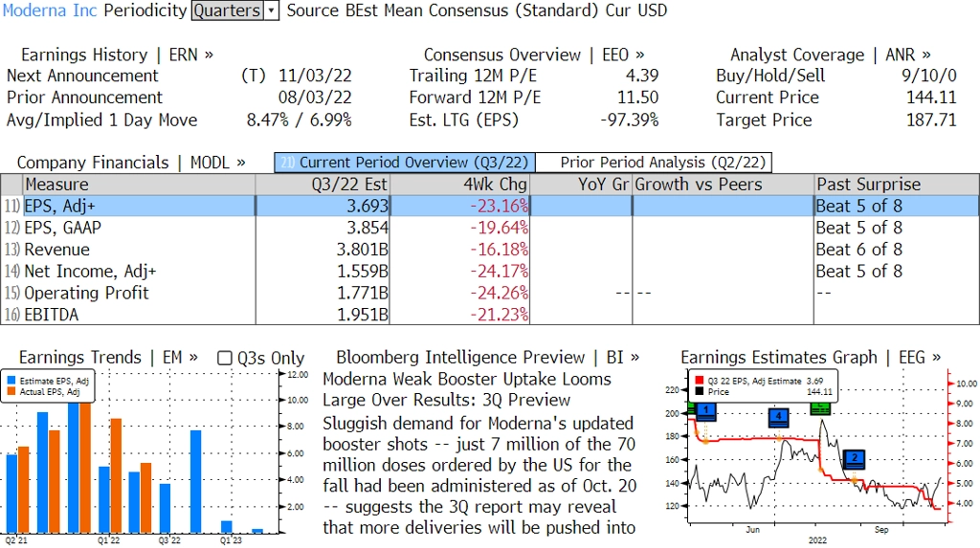The width and height of the screenshot is (980, 548).
Task: Click Est. LTG (EPS) value -97.39%
Action: [630, 120]
